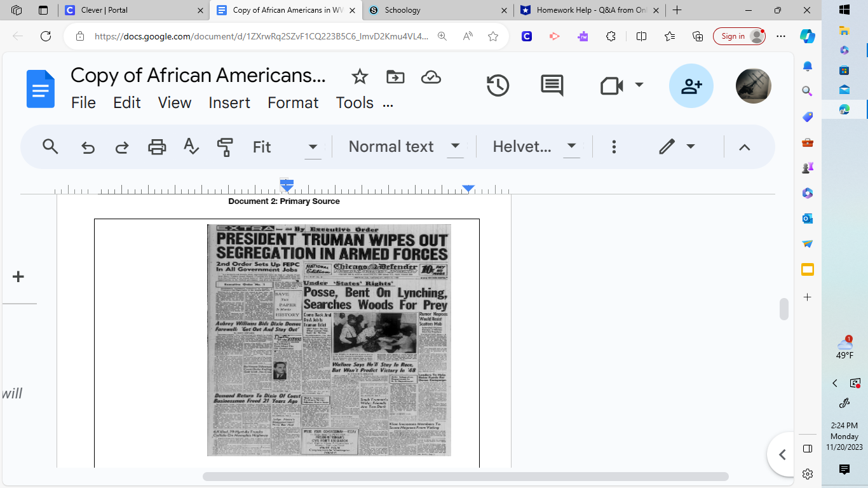Viewport: 868px width, 488px height.
Task: Start a meeting via camera icon
Action: coord(611,86)
